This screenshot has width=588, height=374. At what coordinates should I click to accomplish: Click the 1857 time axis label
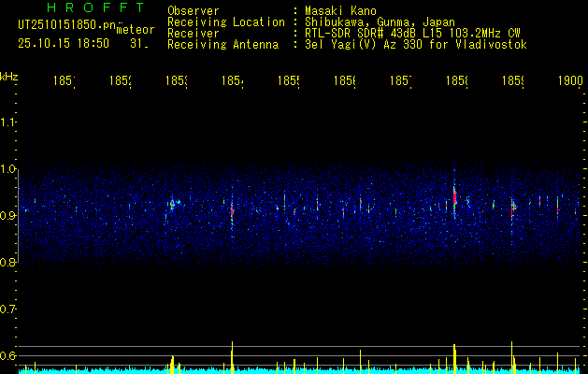[401, 80]
